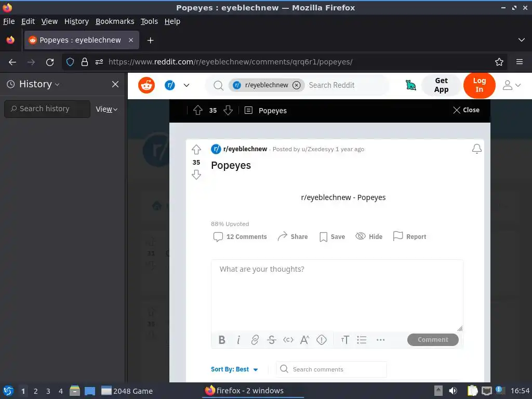Image resolution: width=532 pixels, height=399 pixels.
Task: Change comment sorting via Sort By: Best
Action: pyautogui.click(x=234, y=369)
